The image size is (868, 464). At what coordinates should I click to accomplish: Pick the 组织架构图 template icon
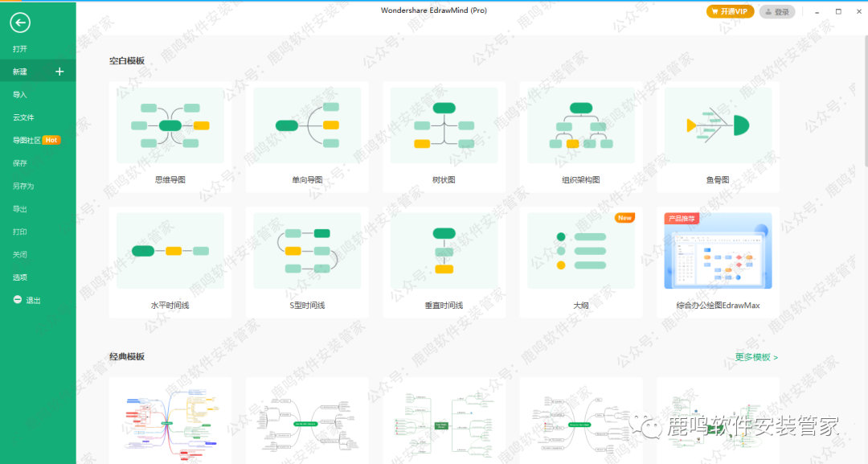click(581, 125)
